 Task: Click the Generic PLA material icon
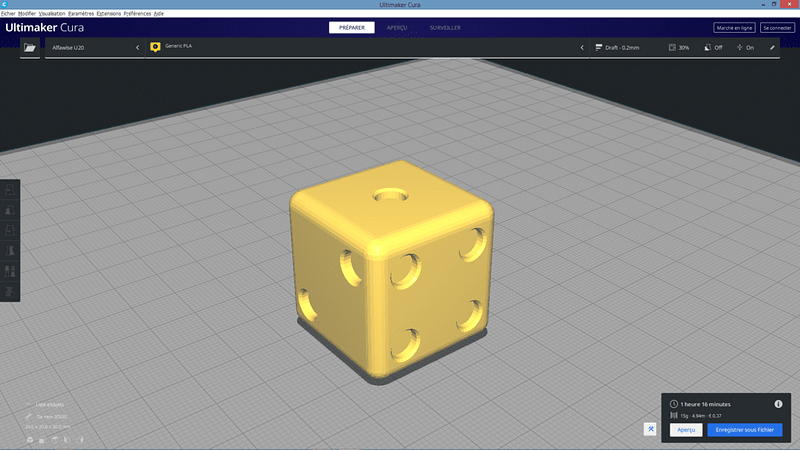(155, 47)
